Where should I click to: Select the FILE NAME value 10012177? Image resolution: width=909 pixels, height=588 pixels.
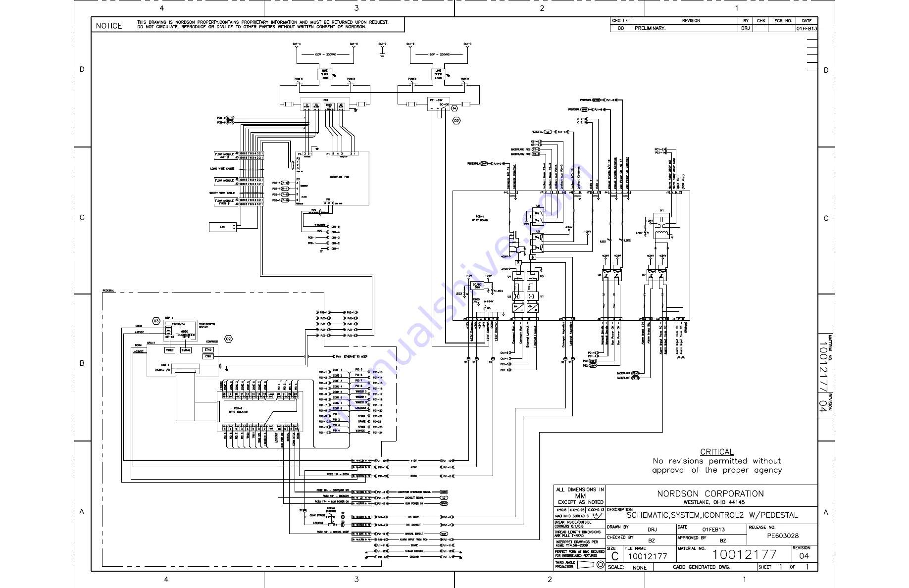click(648, 556)
